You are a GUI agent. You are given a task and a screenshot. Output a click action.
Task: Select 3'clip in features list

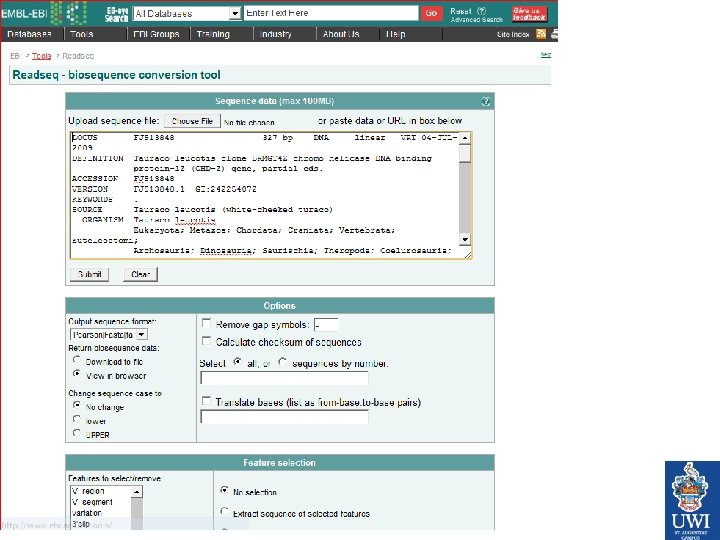point(81,524)
